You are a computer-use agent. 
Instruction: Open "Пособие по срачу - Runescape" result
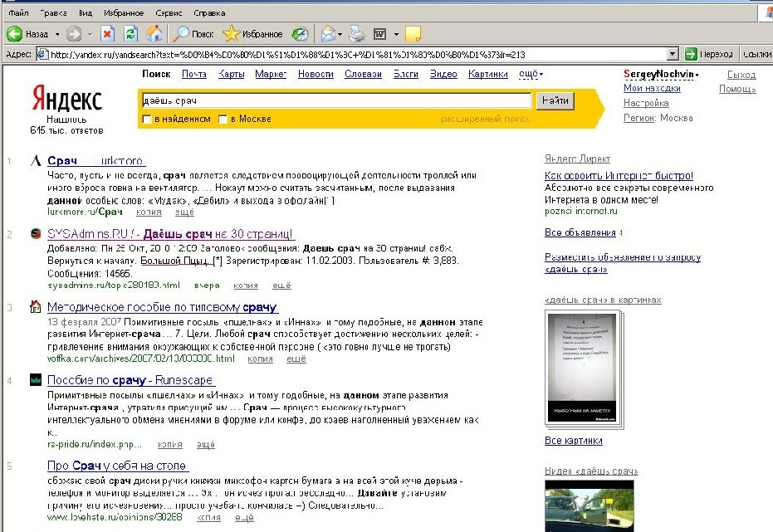131,380
